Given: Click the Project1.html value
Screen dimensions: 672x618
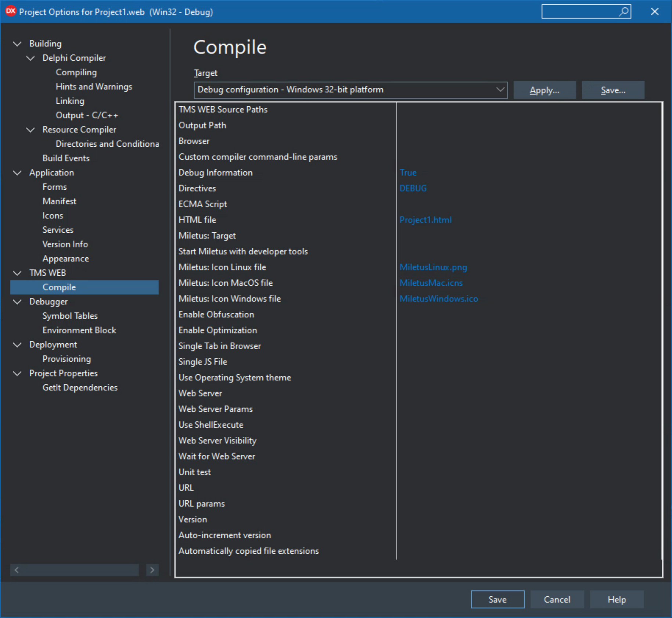Looking at the screenshot, I should click(426, 220).
